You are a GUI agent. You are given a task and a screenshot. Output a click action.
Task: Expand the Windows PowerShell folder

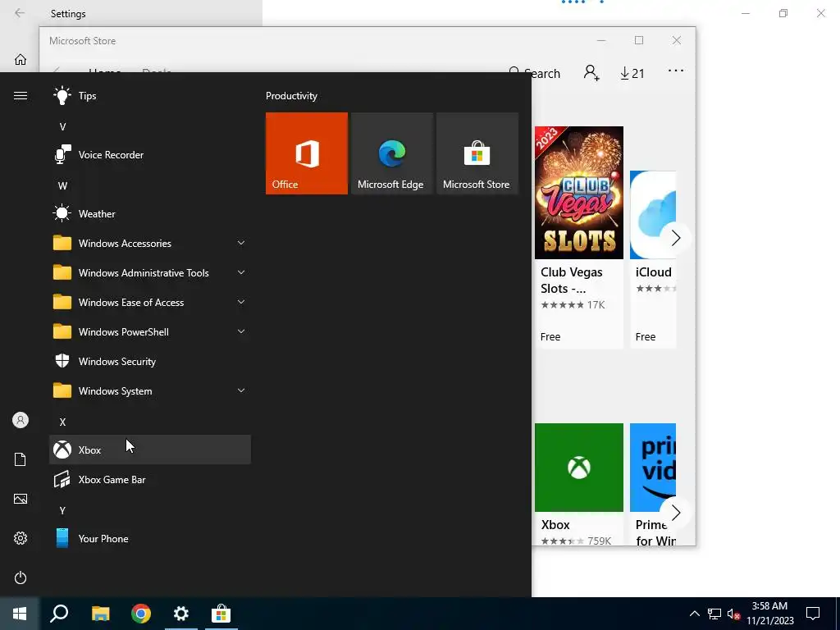click(x=150, y=332)
